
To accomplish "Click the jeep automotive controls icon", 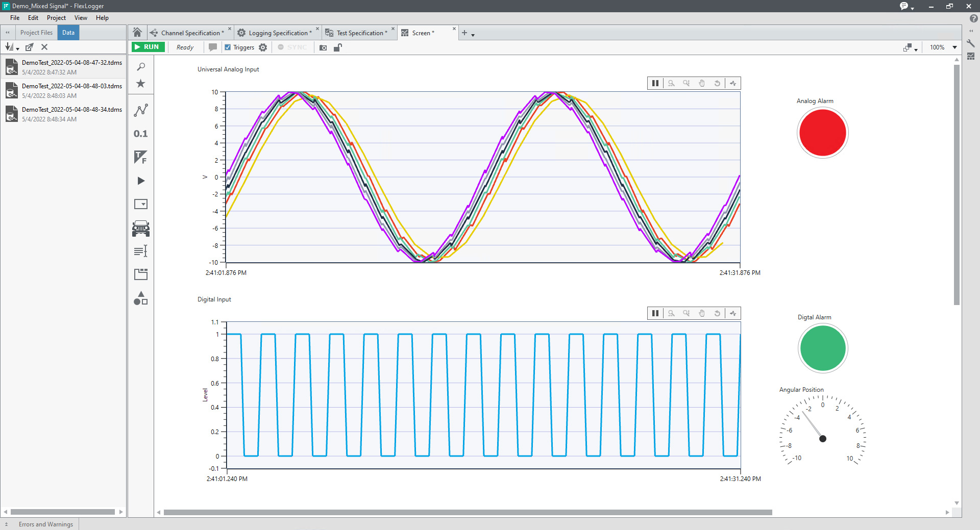I will point(140,229).
